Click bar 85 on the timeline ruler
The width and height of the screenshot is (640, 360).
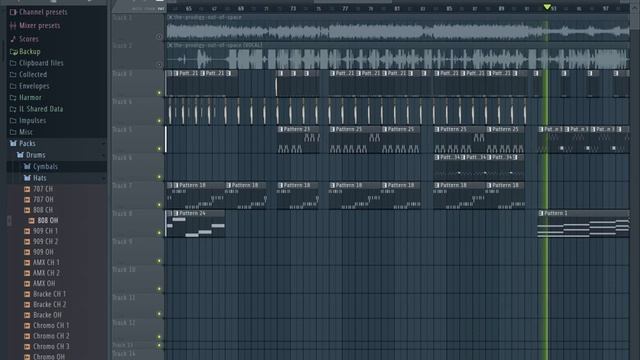[449, 9]
